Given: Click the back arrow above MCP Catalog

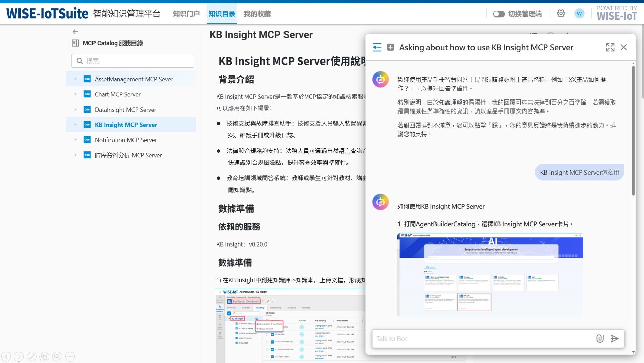Looking at the screenshot, I should [75, 32].
